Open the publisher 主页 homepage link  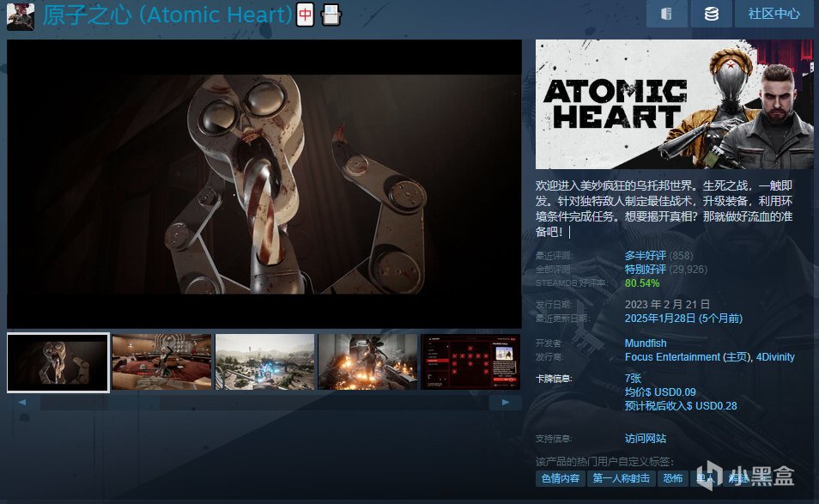(737, 356)
